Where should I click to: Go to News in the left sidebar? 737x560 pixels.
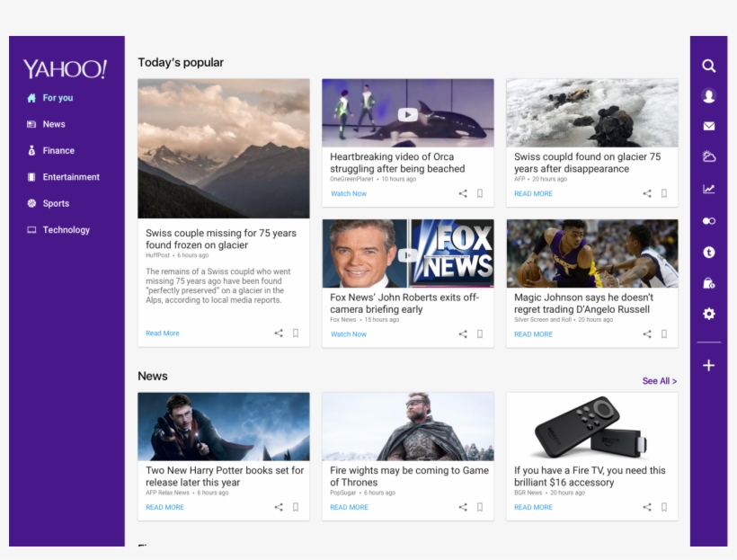(x=46, y=124)
